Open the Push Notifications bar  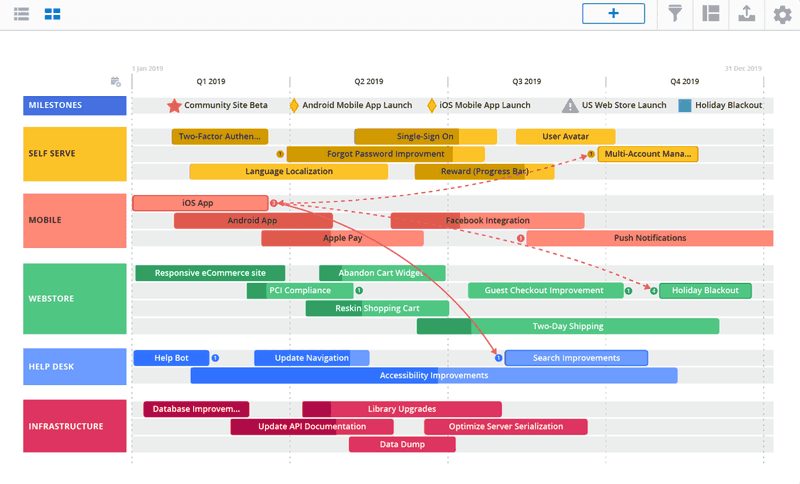tap(650, 238)
